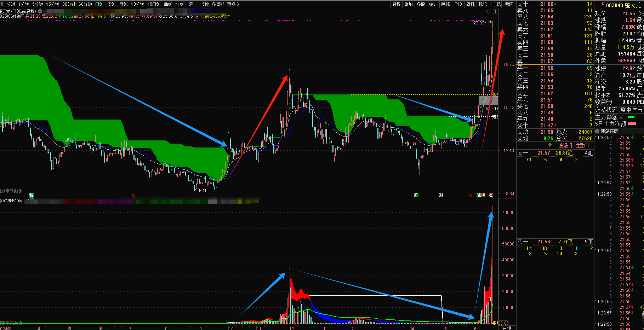Add stock via +自选 button
644x330 pixels.
pos(496,4)
